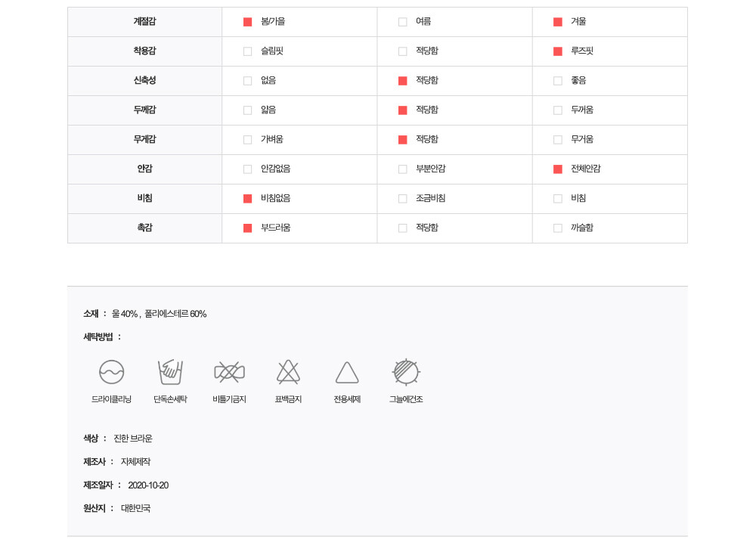Click the no-bleach (표백금지) icon
Image resolution: width=756 pixels, height=555 pixels.
tap(288, 372)
